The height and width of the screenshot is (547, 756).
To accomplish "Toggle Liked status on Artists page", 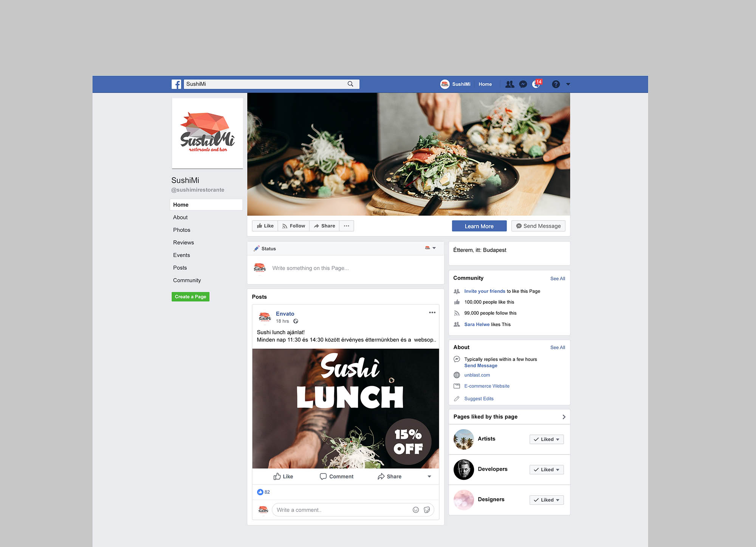I will [x=545, y=439].
